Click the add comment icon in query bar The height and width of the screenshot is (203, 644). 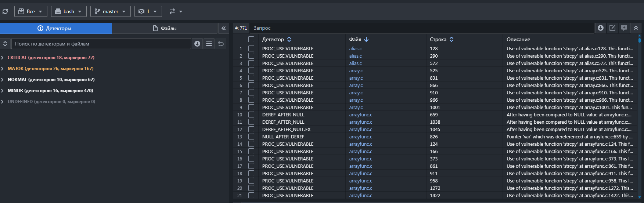[x=624, y=28]
